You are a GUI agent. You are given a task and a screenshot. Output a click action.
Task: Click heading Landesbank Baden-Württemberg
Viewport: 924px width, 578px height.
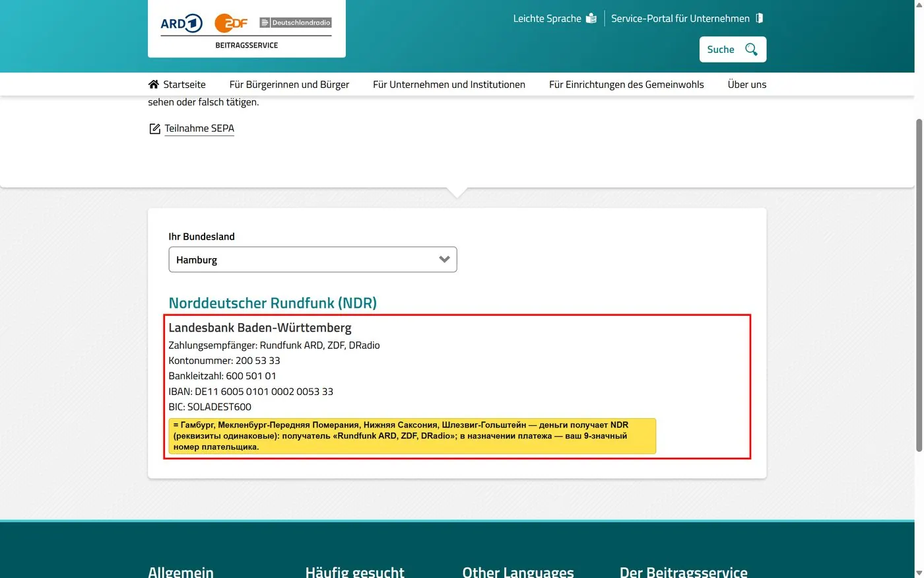pyautogui.click(x=260, y=328)
